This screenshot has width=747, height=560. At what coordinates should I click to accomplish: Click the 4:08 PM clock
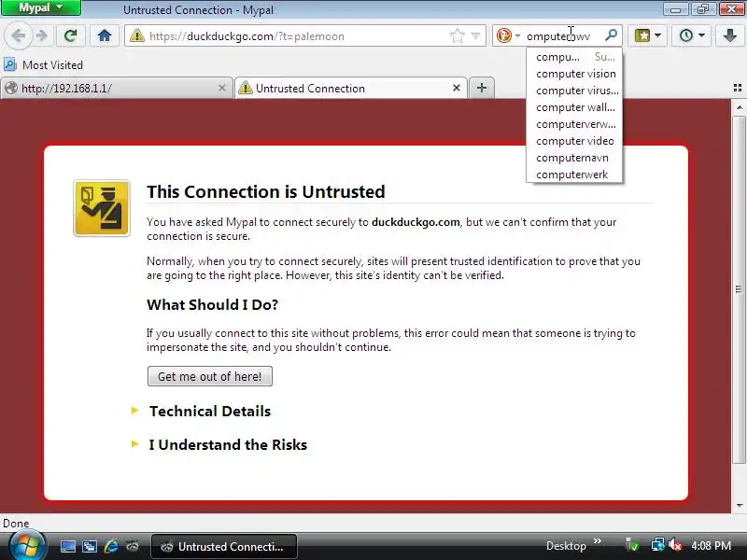712,546
